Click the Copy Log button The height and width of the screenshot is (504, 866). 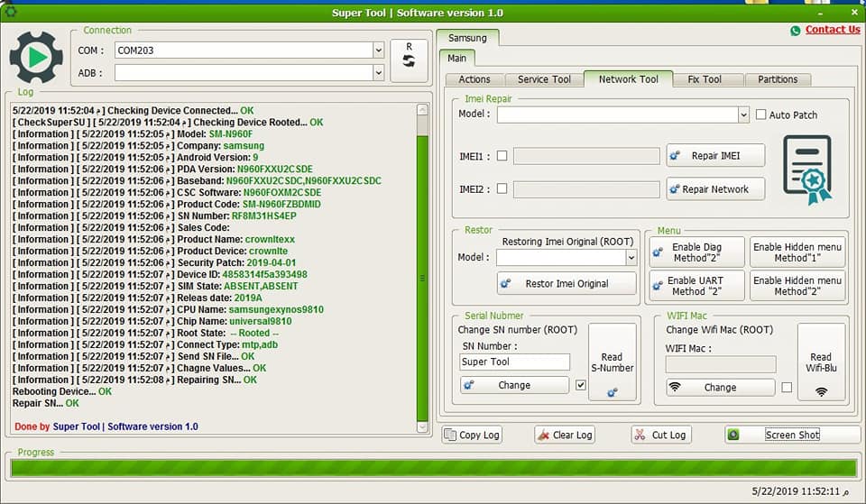pos(472,435)
